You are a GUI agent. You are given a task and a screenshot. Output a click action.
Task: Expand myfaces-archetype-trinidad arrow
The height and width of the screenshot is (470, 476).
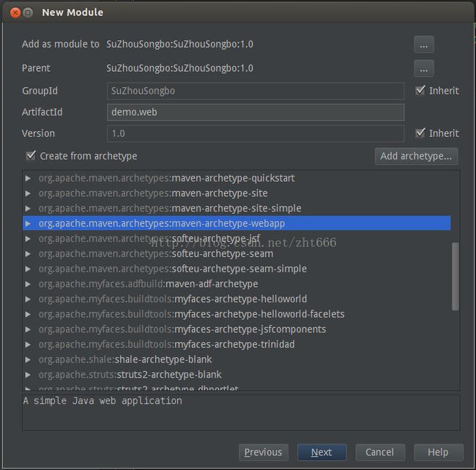(28, 344)
